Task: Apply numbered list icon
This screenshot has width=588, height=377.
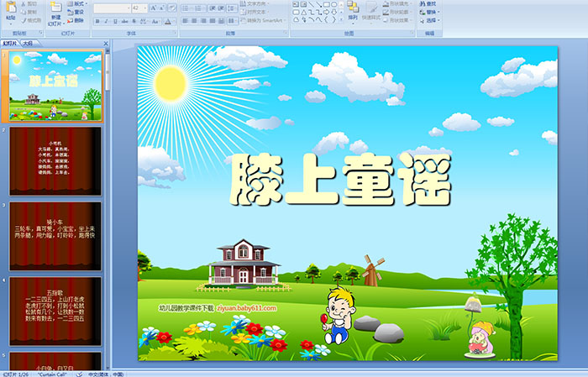Action: coord(199,8)
